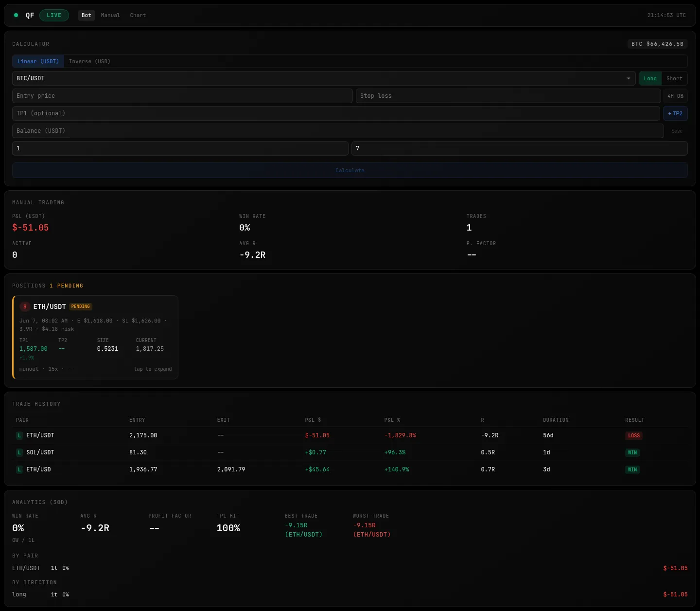Click Save next to Balance
This screenshot has height=611, width=700.
click(x=677, y=131)
